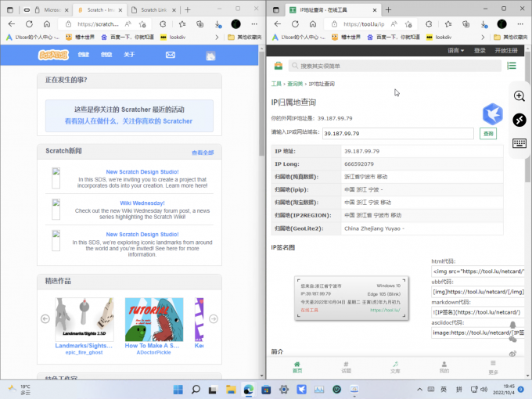Click previous arrow in featured projects carousel

pyautogui.click(x=45, y=318)
